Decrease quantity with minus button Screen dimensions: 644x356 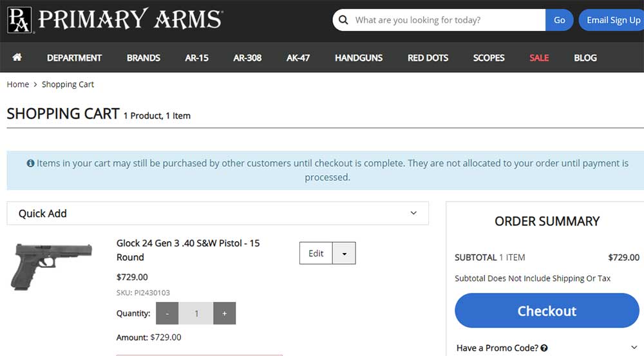coord(167,314)
